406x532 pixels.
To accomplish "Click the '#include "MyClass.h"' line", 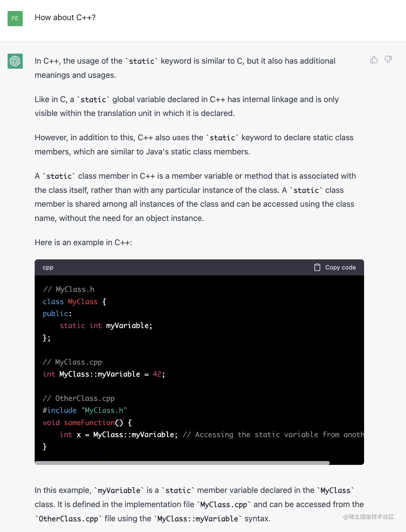I will [x=85, y=410].
